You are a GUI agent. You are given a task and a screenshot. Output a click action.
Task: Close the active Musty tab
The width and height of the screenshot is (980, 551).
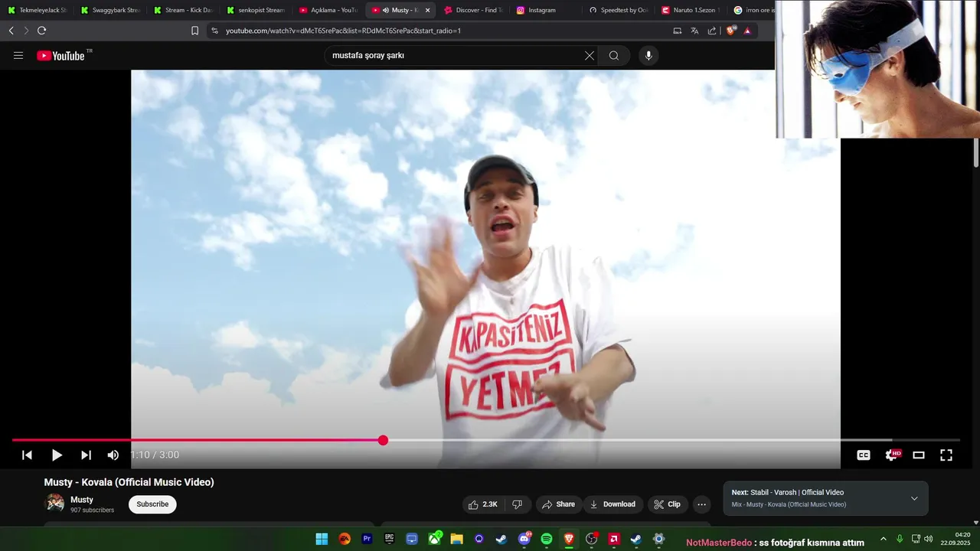[x=428, y=10]
